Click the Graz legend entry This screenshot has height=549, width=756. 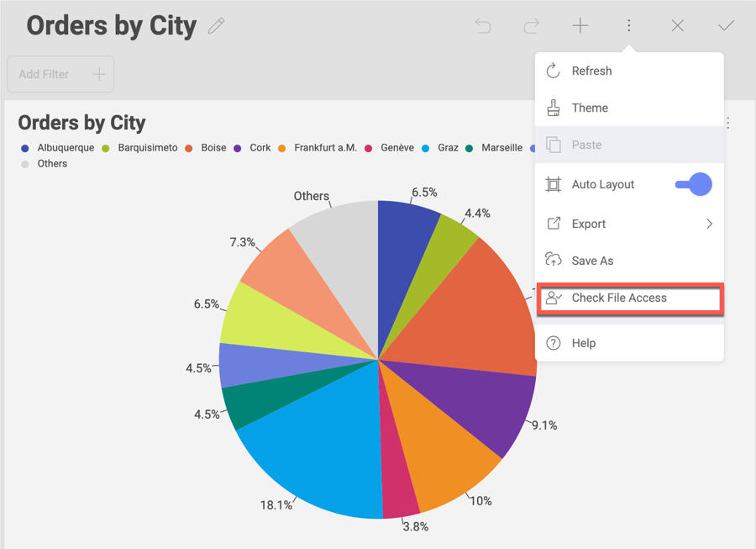[x=439, y=148]
